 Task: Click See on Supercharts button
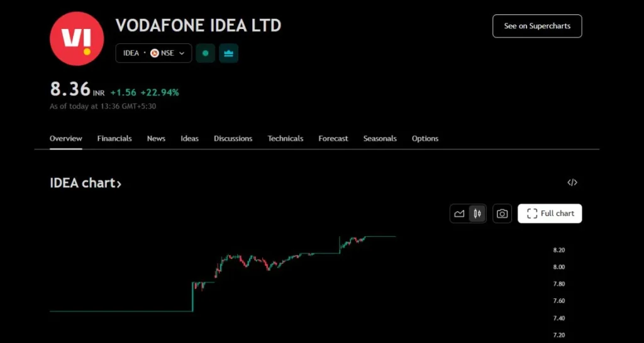pyautogui.click(x=537, y=26)
